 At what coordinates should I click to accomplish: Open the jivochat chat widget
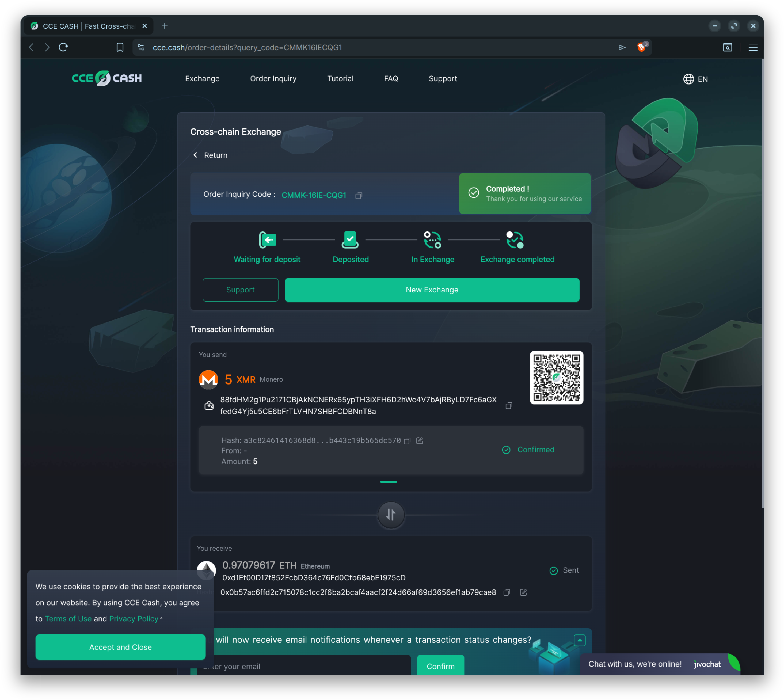(660, 664)
